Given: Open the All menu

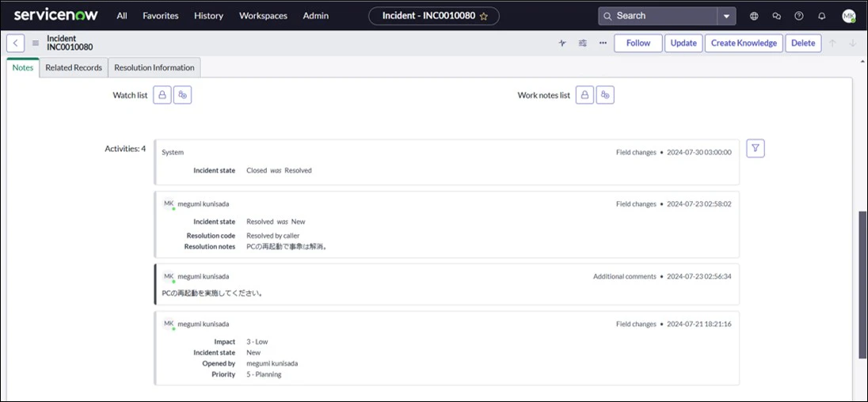Looking at the screenshot, I should [122, 16].
